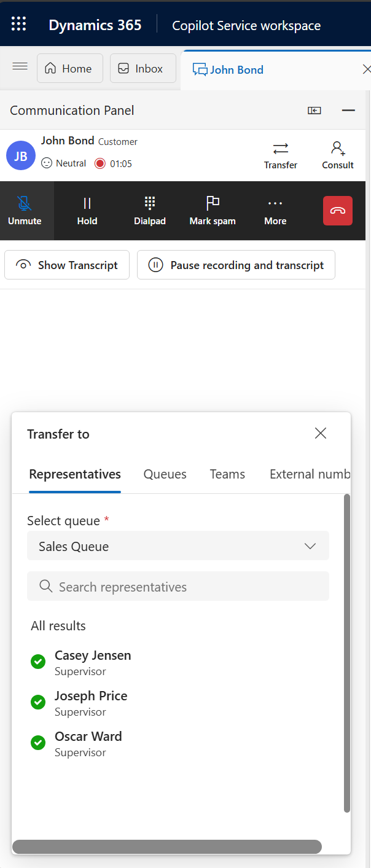This screenshot has height=868, width=371.
Task: Open the Consult option
Action: (x=337, y=155)
